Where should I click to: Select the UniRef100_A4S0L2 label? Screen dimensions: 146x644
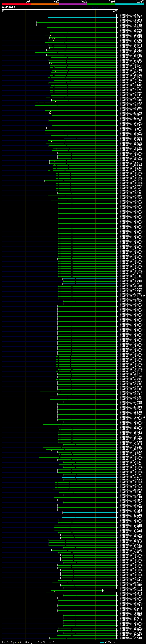pos(131,103)
